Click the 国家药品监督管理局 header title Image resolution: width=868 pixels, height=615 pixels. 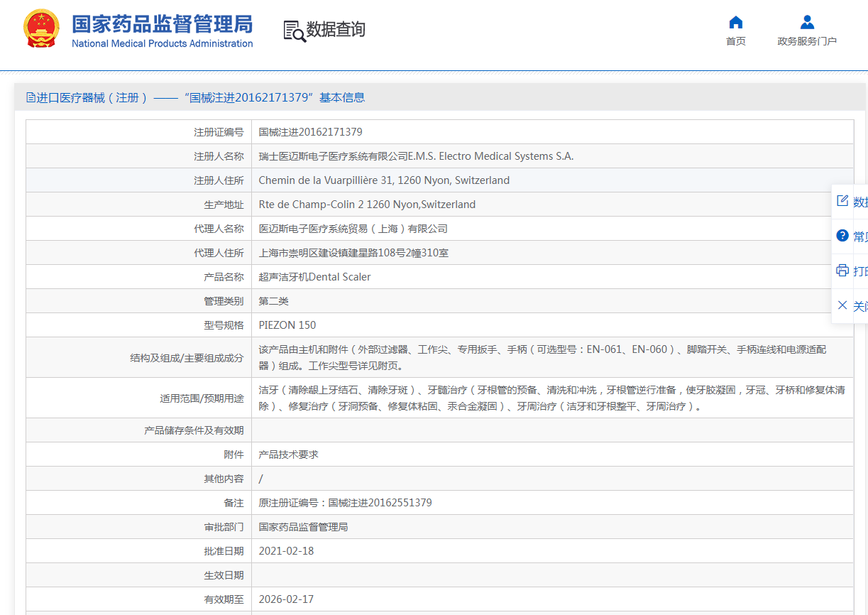pos(162,23)
